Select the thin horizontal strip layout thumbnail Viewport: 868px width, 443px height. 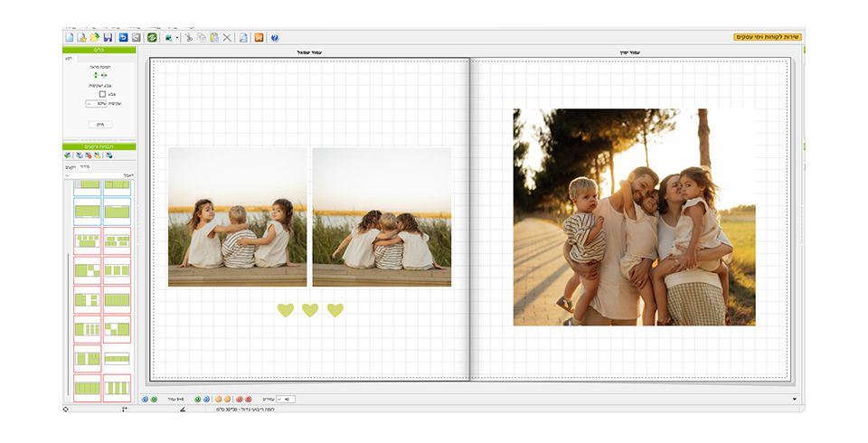point(117,359)
